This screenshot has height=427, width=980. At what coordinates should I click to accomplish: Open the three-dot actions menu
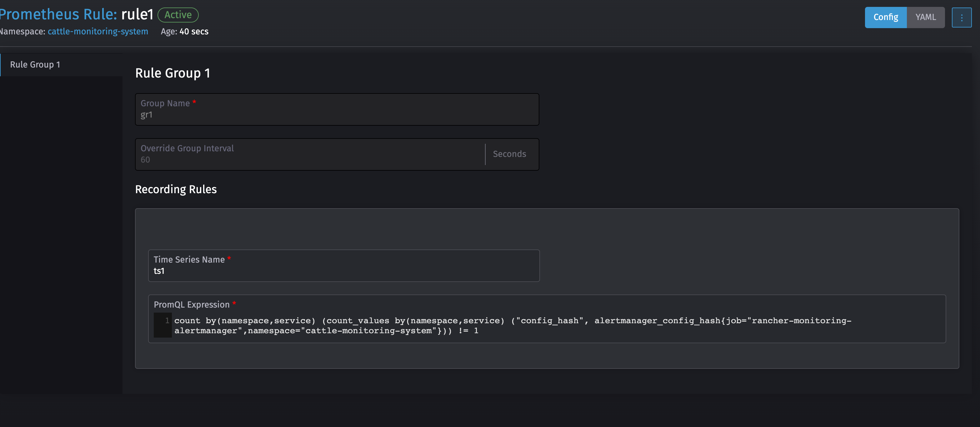pyautogui.click(x=961, y=18)
